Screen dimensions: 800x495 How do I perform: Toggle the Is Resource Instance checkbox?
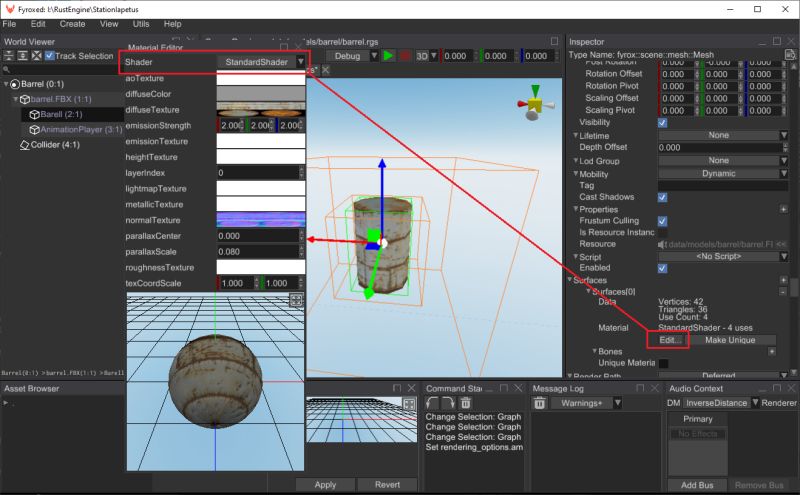click(662, 233)
